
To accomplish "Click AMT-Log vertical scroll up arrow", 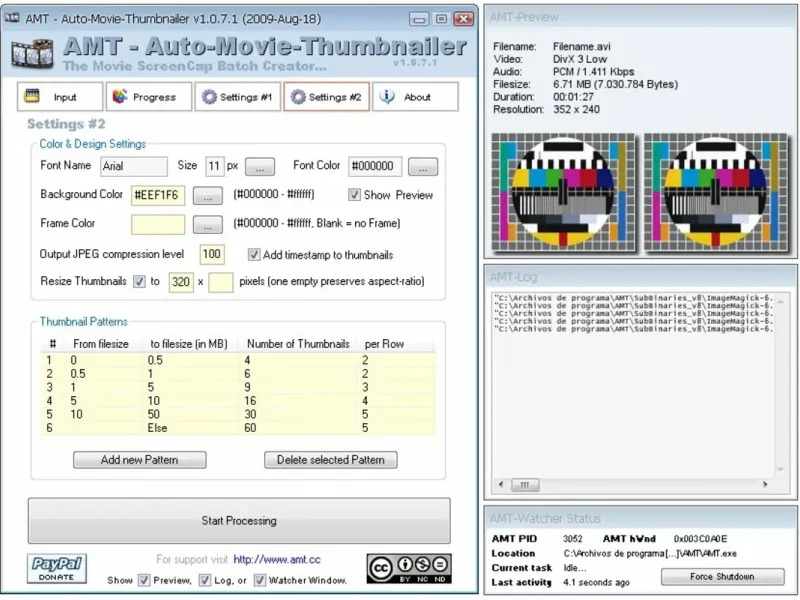I will click(781, 303).
